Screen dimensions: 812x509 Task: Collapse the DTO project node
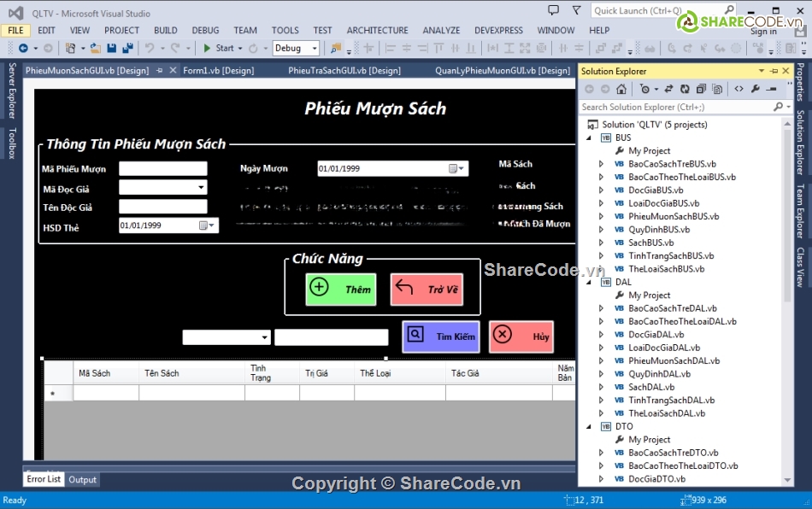pyautogui.click(x=589, y=426)
